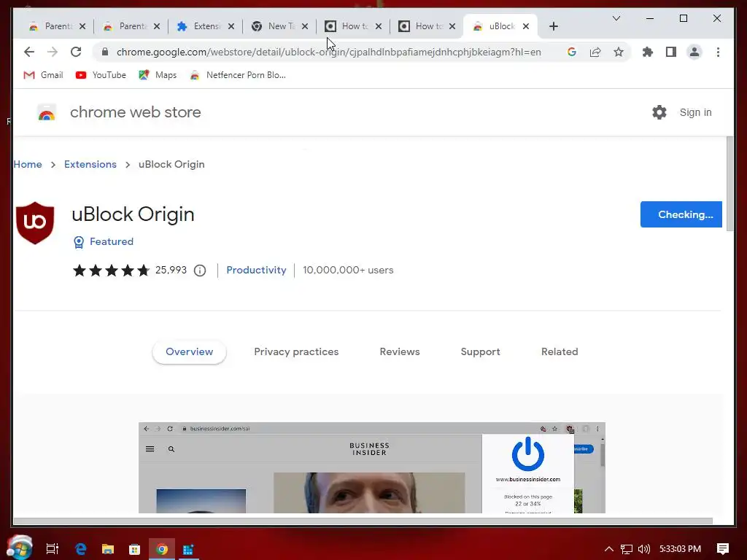This screenshot has width=747, height=560.
Task: Click the chrome web store logo
Action: click(47, 113)
